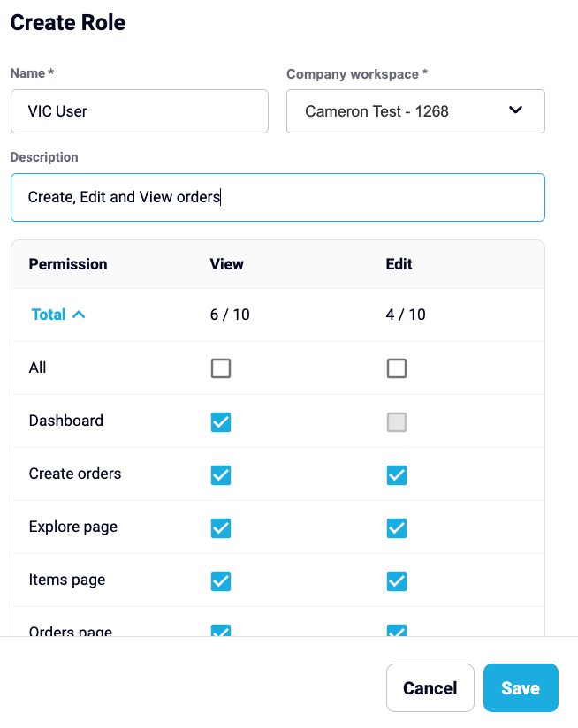Image resolution: width=578 pixels, height=728 pixels.
Task: Uncheck Explore page Edit permission
Action: (397, 528)
